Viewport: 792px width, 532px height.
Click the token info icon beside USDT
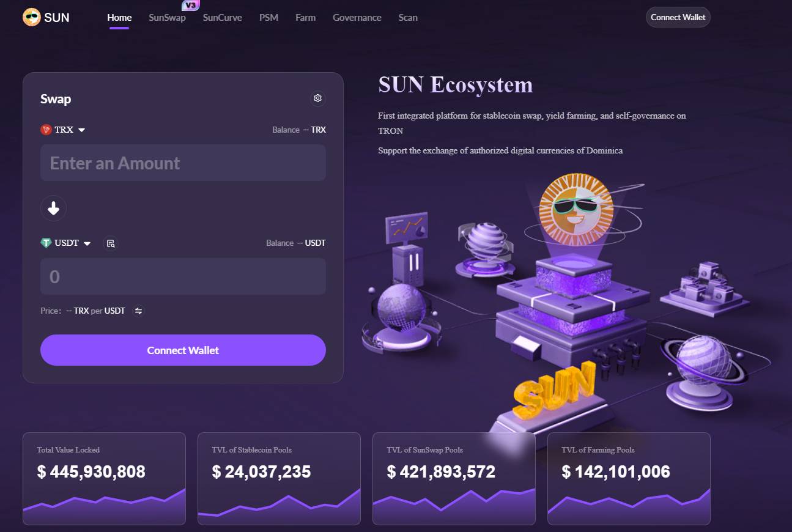tap(111, 243)
